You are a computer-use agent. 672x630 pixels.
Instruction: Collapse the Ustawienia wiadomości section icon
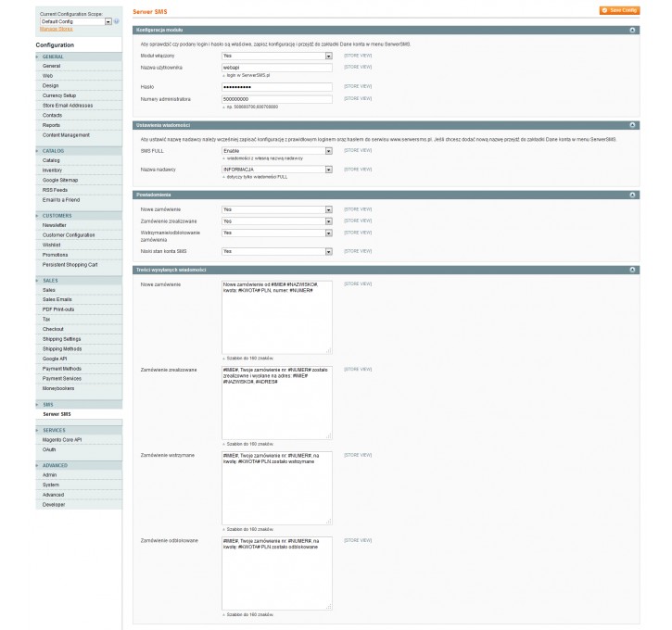[632, 125]
